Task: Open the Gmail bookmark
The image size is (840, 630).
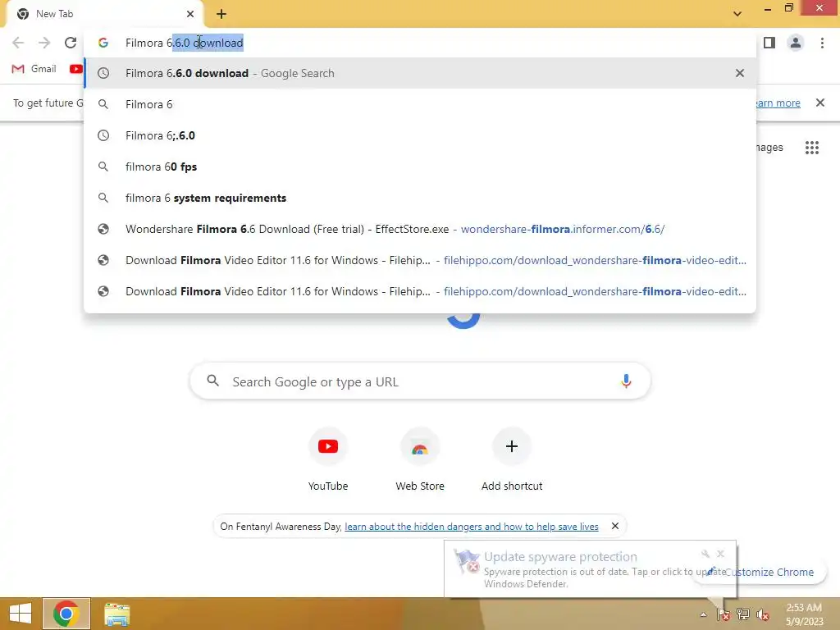Action: [34, 69]
